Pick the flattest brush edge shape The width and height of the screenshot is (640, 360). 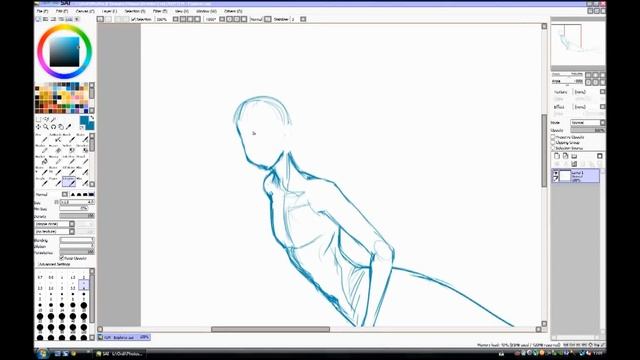pyautogui.click(x=91, y=194)
